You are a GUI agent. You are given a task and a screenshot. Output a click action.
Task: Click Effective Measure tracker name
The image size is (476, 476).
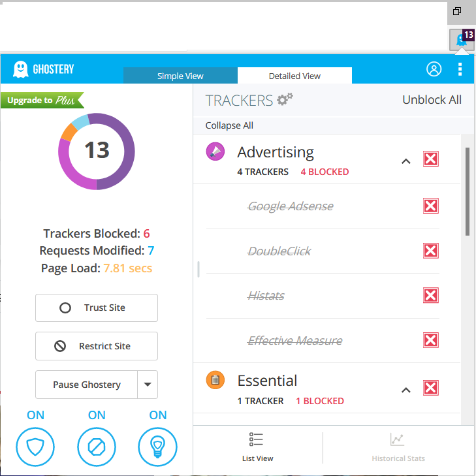tap(295, 340)
